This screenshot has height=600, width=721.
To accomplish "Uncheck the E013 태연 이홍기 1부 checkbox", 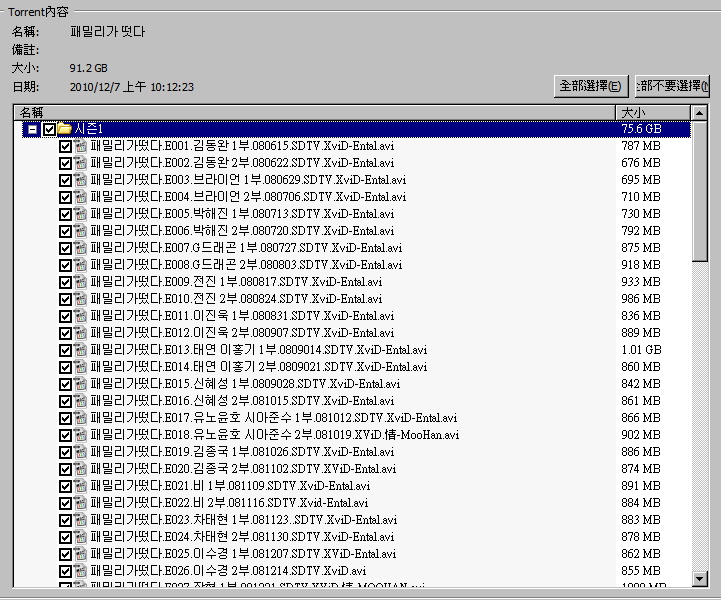I will point(65,351).
